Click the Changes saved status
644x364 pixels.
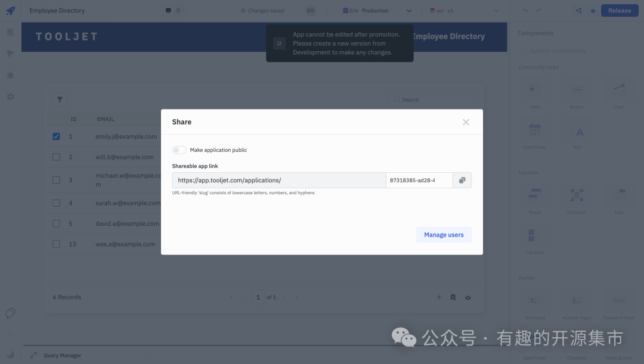[x=262, y=11]
